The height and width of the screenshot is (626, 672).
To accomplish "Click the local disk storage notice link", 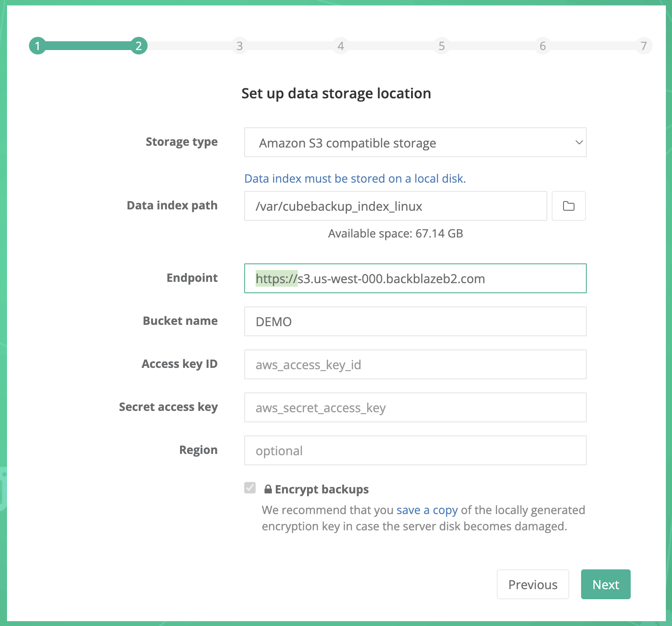I will point(355,178).
